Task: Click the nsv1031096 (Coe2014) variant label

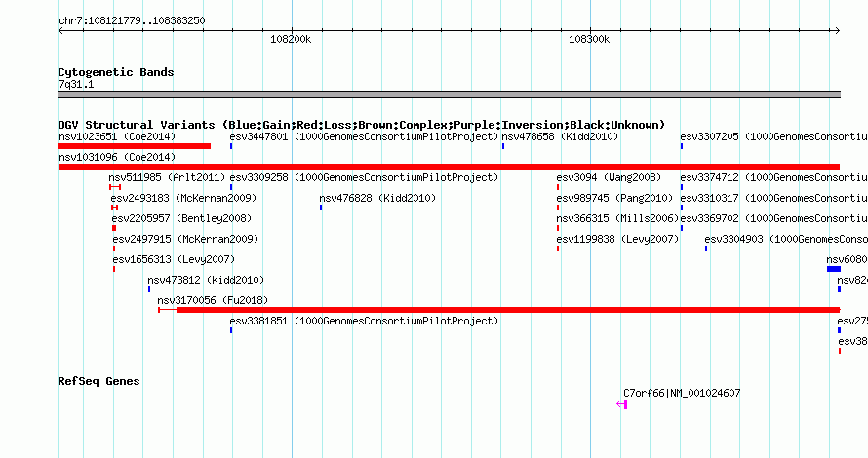Action: [x=117, y=157]
